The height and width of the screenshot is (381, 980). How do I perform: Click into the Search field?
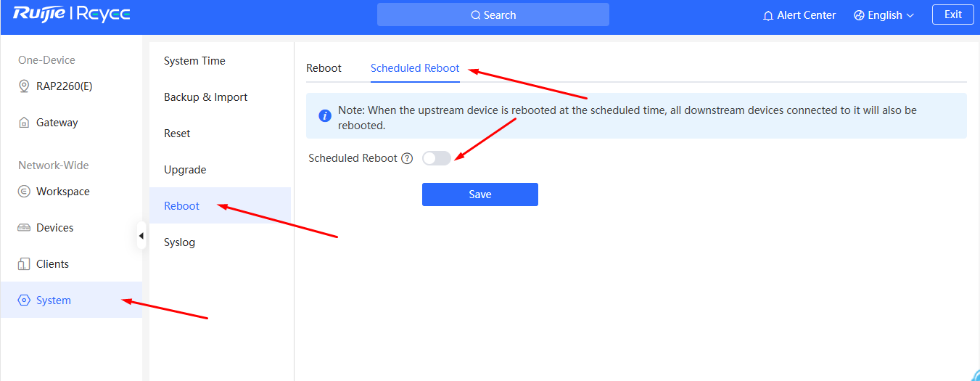coord(493,15)
